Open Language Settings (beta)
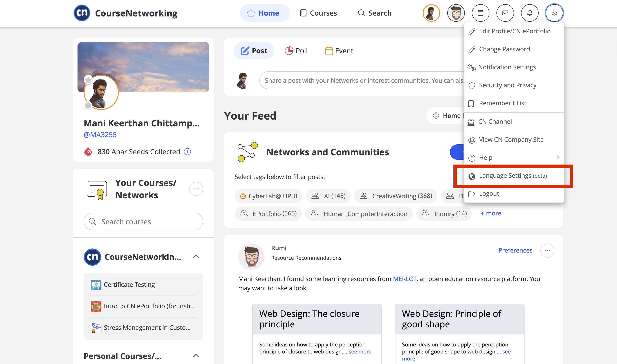 click(514, 176)
